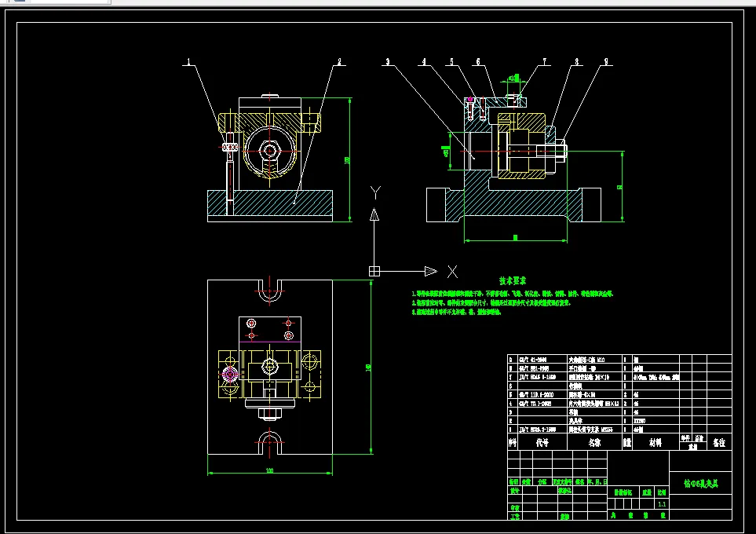Click the 备注 column header in the parts list
This screenshot has width=756, height=534.
[x=719, y=442]
